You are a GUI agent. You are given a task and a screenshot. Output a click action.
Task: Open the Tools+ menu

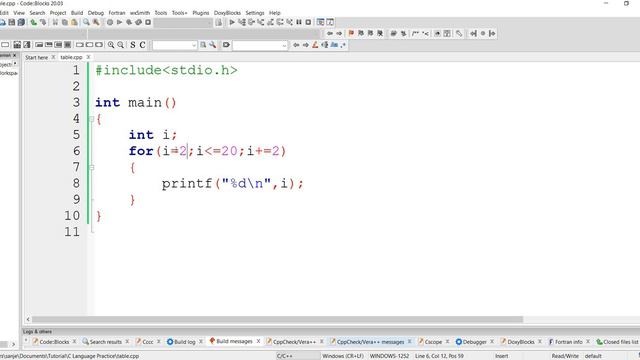[180, 13]
